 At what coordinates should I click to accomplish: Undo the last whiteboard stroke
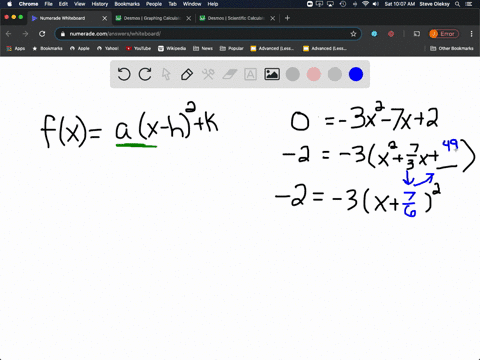coord(124,74)
